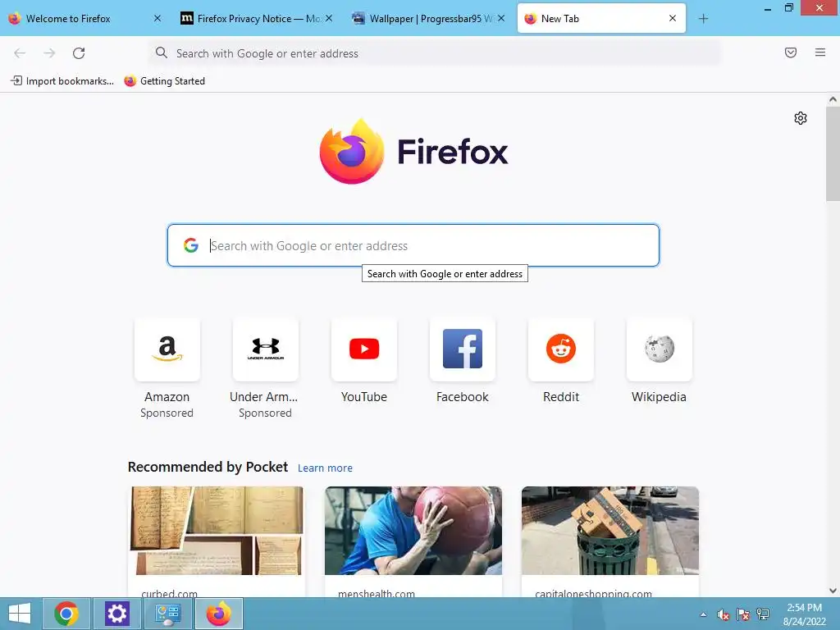The image size is (840, 630).
Task: Open the menshealth.com Pocket story thumbnail
Action: point(413,531)
